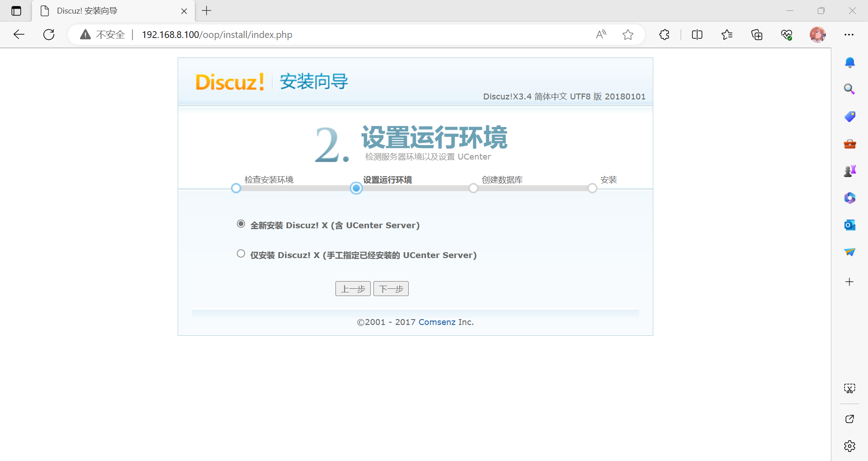This screenshot has height=461, width=868.
Task: Open the Comsenz link in footer
Action: [437, 322]
